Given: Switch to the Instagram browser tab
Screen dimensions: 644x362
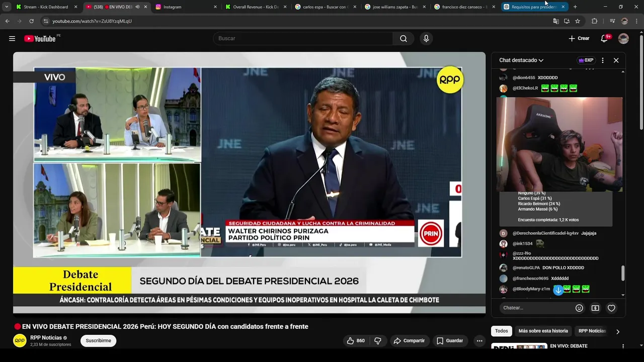Looking at the screenshot, I should click(x=186, y=7).
